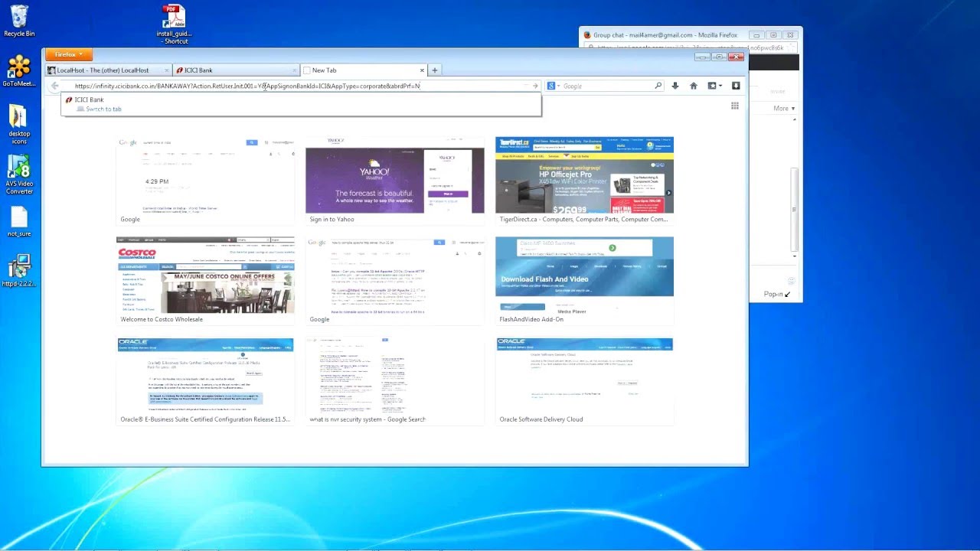Open a new tab with plus button

[x=434, y=70]
